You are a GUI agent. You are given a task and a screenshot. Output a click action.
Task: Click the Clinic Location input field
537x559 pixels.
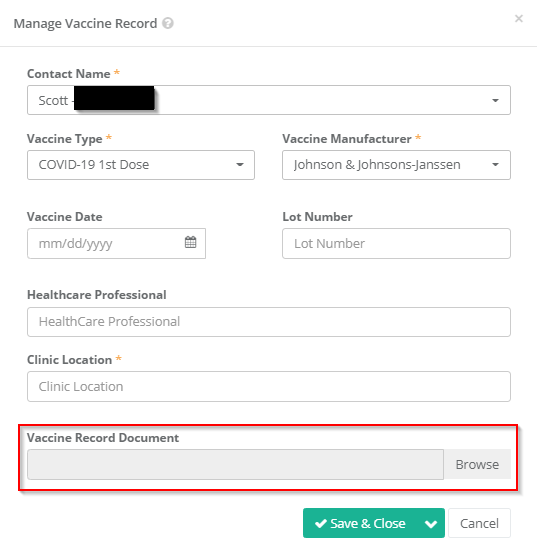click(269, 386)
